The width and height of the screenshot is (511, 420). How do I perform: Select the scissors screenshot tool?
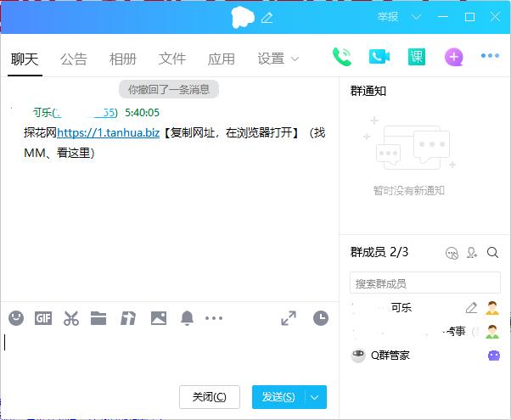[71, 318]
